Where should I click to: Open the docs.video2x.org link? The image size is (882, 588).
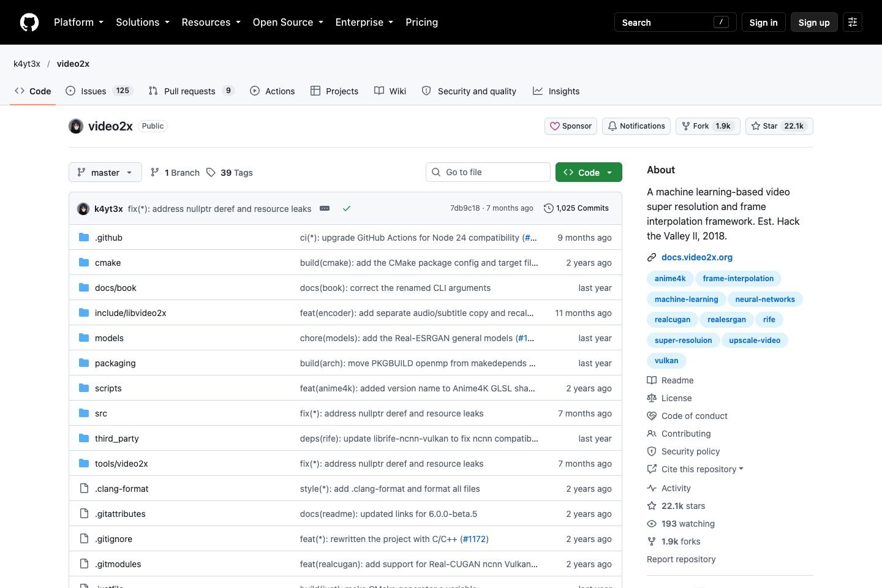[697, 257]
